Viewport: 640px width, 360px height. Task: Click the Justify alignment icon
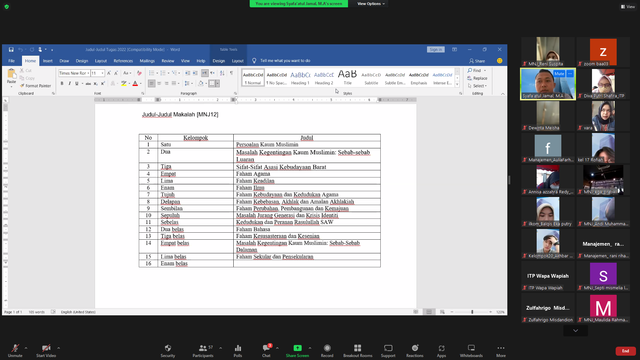point(174,84)
